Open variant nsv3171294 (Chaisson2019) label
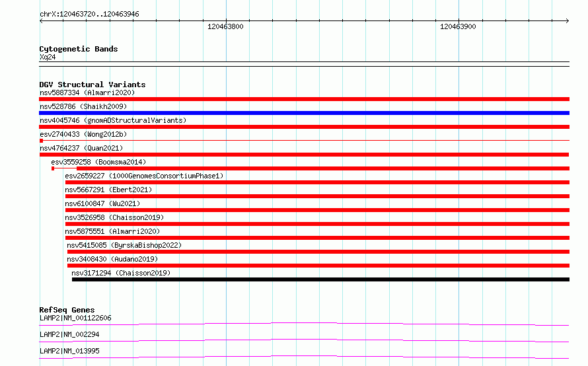 (x=121, y=273)
